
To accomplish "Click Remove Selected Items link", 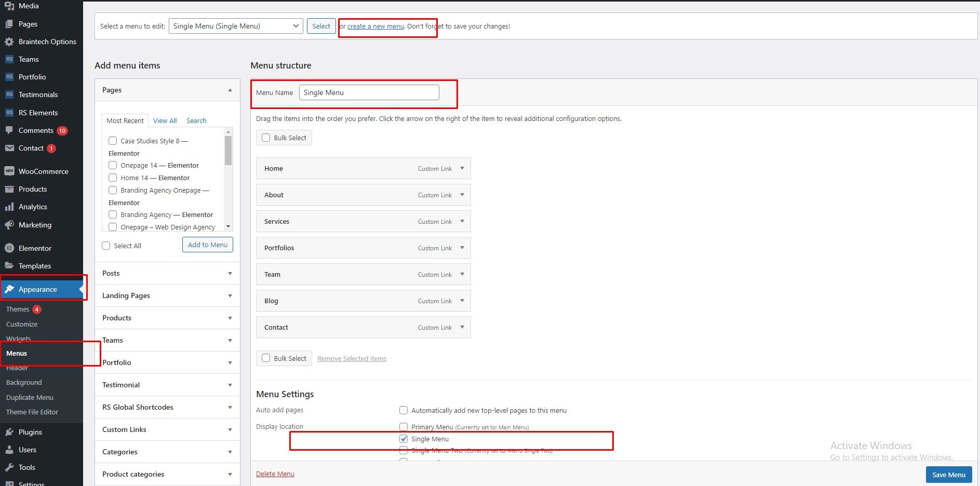I will coord(352,358).
